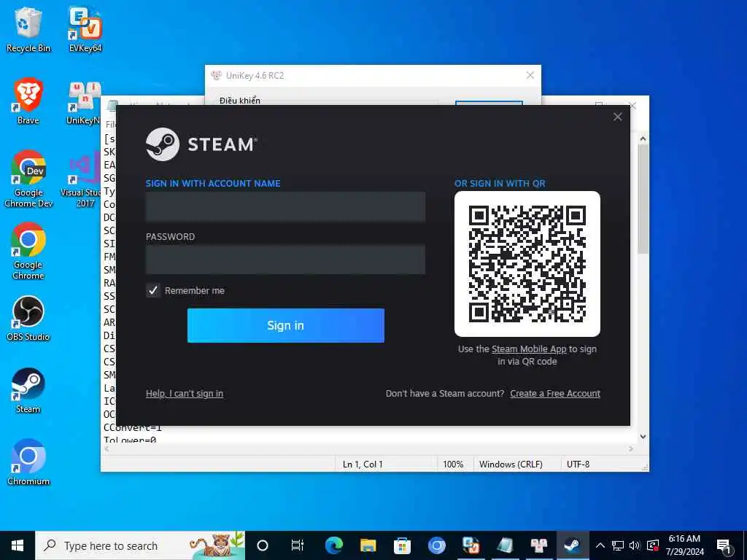The image size is (747, 560).
Task: Focus the account name input field
Action: click(285, 206)
